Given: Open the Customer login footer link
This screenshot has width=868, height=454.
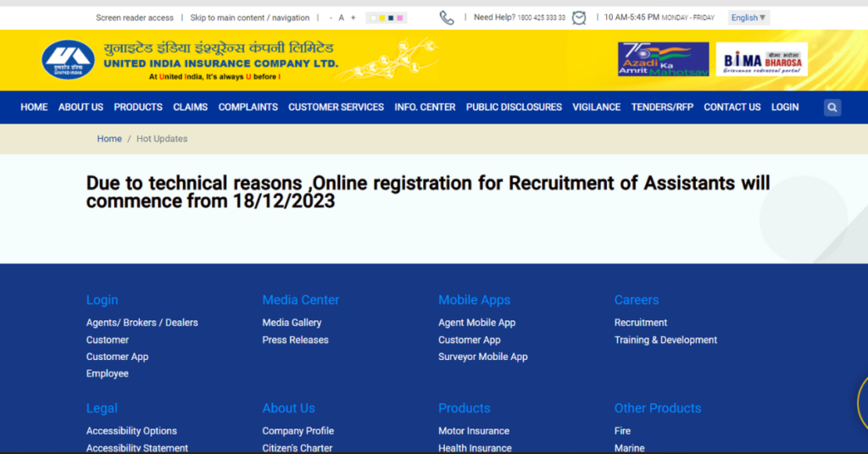Looking at the screenshot, I should pyautogui.click(x=108, y=340).
